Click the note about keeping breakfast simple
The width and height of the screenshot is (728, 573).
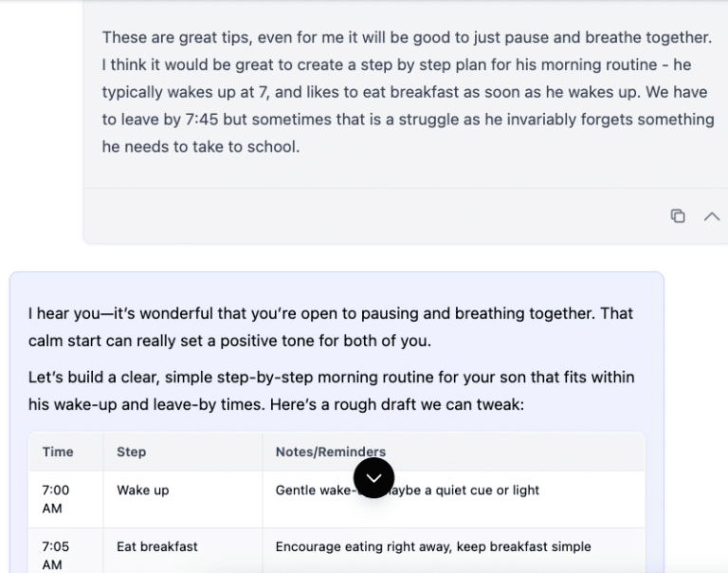433,546
